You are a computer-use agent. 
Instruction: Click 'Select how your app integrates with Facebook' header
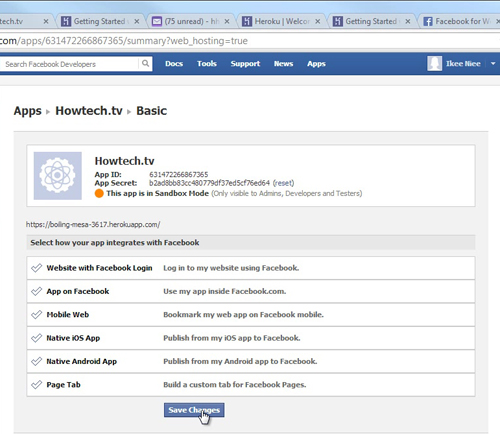point(115,243)
